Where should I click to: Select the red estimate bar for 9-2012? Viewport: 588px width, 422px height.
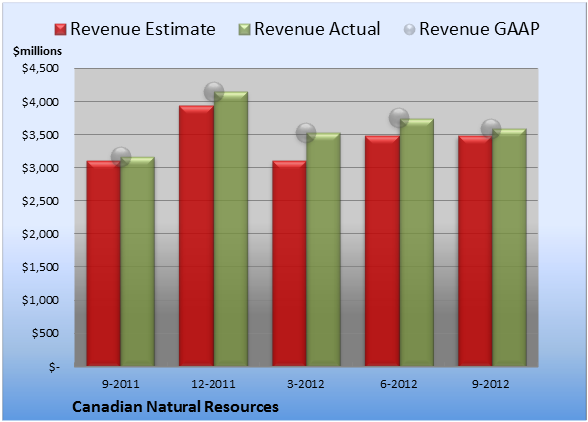point(475,251)
